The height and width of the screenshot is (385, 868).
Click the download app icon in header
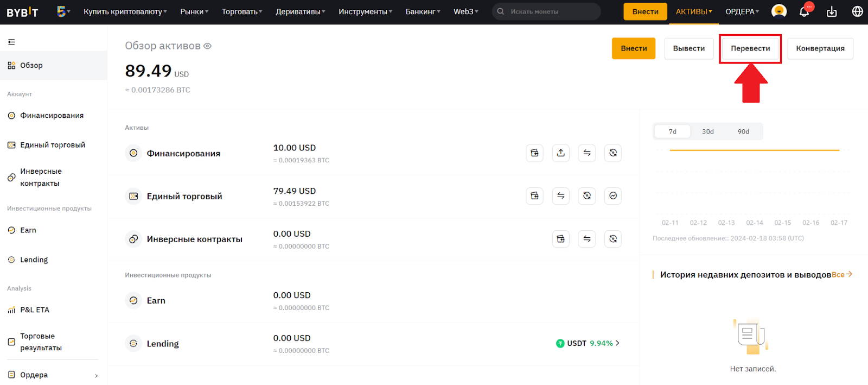(831, 11)
